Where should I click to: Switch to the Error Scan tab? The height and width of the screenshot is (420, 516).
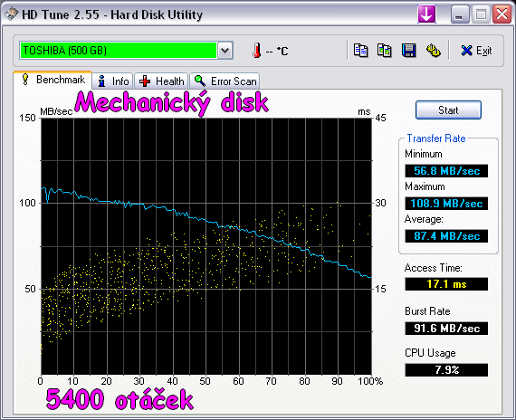[225, 81]
